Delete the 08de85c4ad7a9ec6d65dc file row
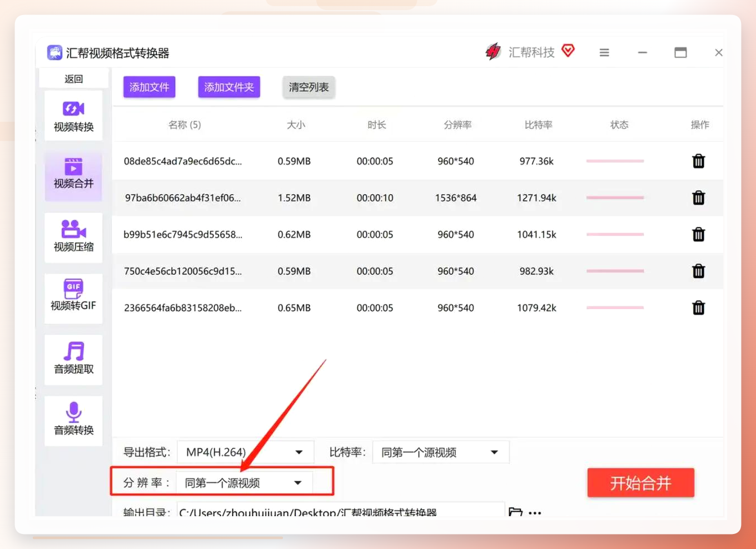This screenshot has height=549, width=756. click(x=698, y=161)
